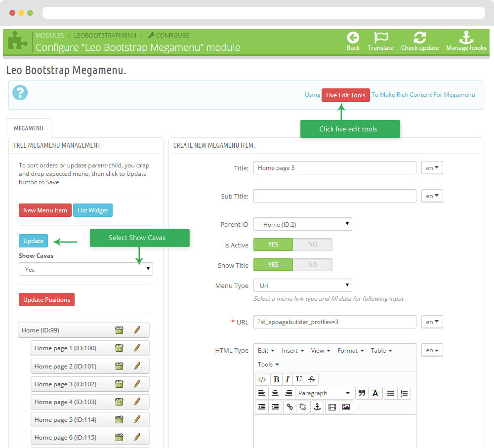Screen dimensions: 494x448
Task: Toggle italic formatting in the HTML editor
Action: tap(288, 379)
